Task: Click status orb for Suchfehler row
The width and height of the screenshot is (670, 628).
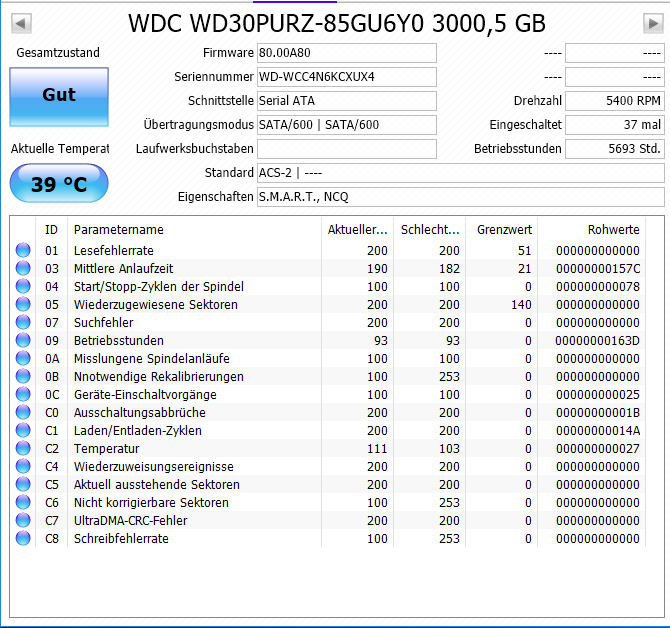Action: point(23,323)
